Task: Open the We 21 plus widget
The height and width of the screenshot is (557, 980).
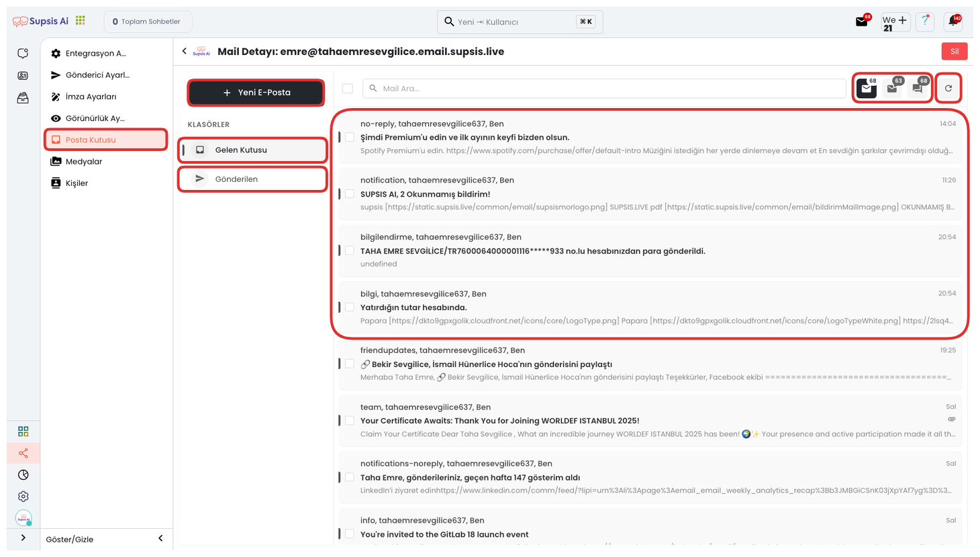Action: pos(895,22)
